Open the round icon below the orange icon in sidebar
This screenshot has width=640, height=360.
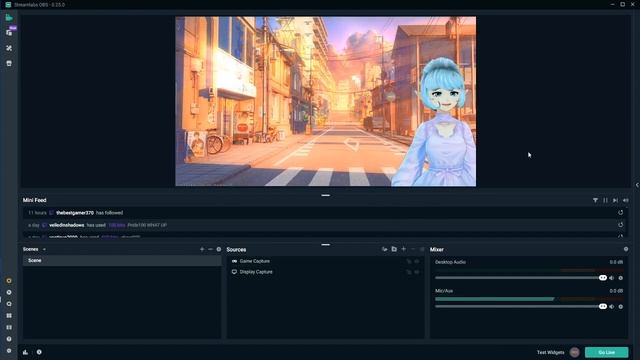pyautogui.click(x=9, y=292)
